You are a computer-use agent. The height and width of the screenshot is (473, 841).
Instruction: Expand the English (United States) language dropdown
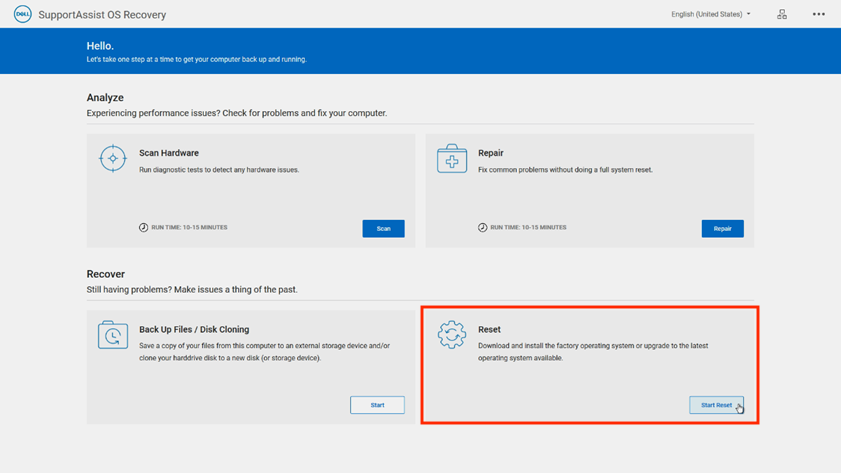[x=711, y=14]
